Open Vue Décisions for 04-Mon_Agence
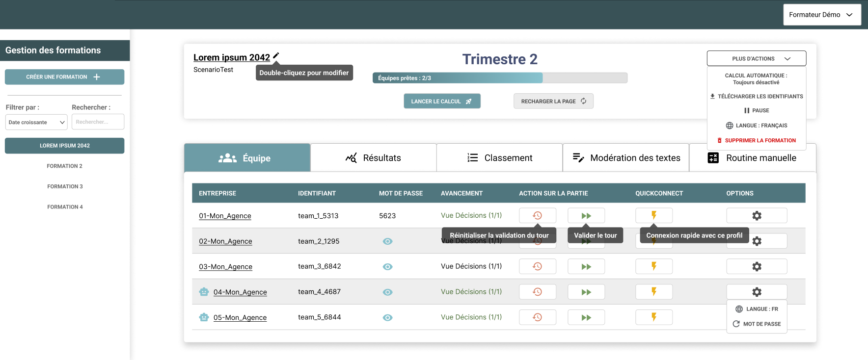This screenshot has width=868, height=360. [471, 292]
